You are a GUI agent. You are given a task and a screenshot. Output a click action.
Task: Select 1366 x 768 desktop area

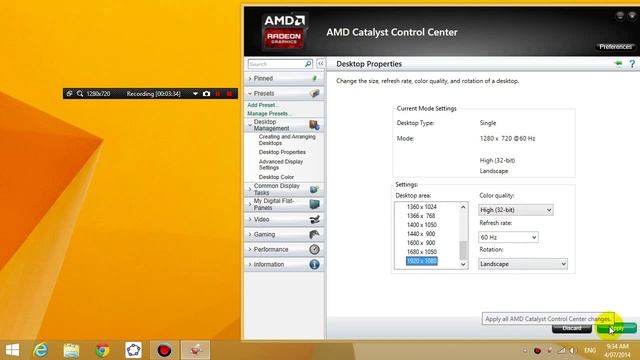[x=421, y=216]
